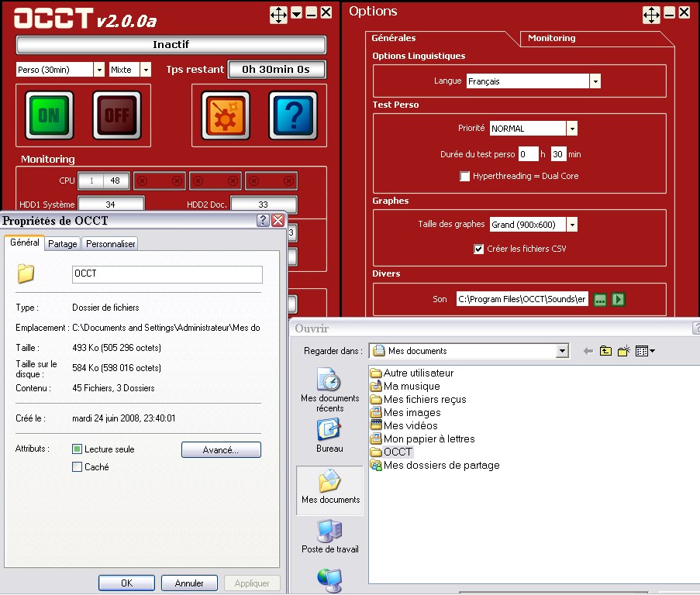This screenshot has width=700, height=595.
Task: Select the Mon papier à lettres folder
Action: click(x=422, y=439)
